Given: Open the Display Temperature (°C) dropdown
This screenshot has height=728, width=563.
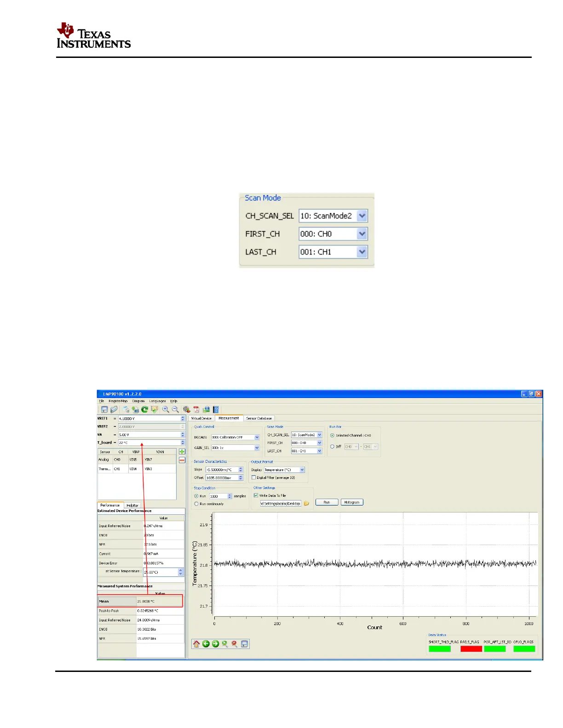Looking at the screenshot, I should pyautogui.click(x=302, y=470).
